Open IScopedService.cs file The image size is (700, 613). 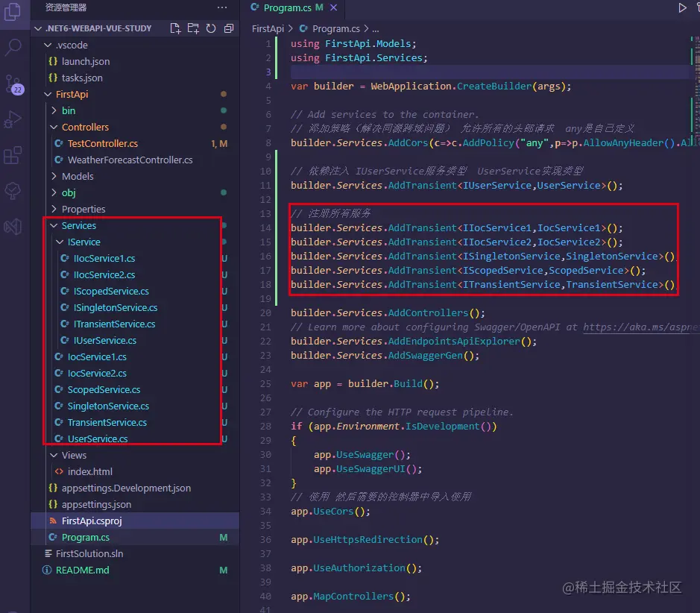(x=135, y=291)
